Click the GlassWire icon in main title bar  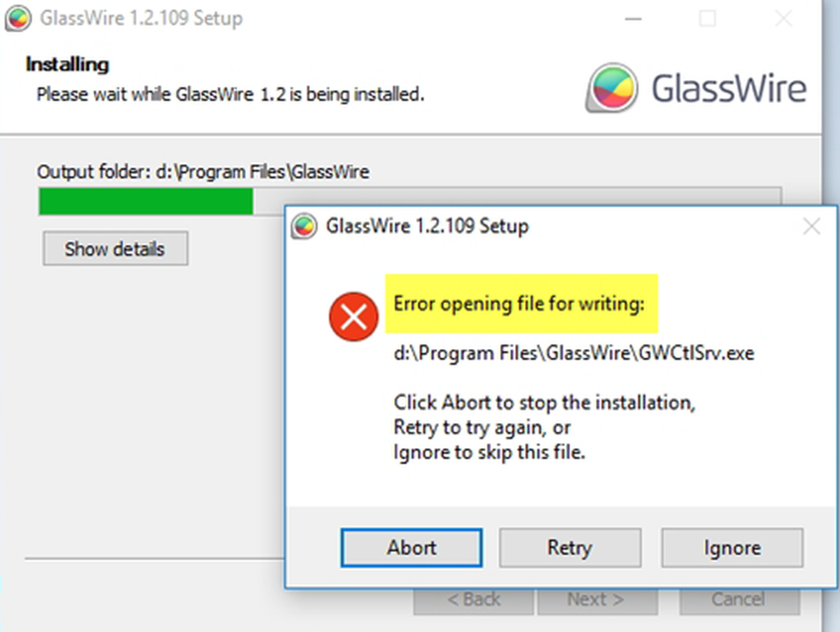pos(18,18)
